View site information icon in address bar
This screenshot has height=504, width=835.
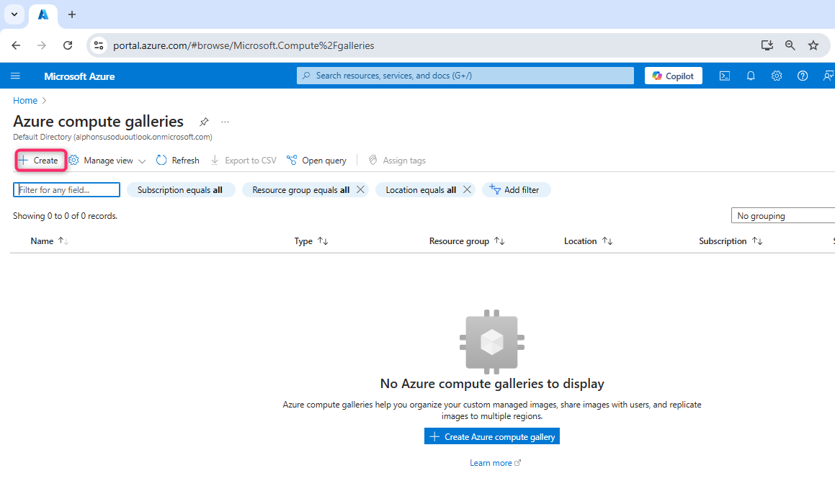99,46
